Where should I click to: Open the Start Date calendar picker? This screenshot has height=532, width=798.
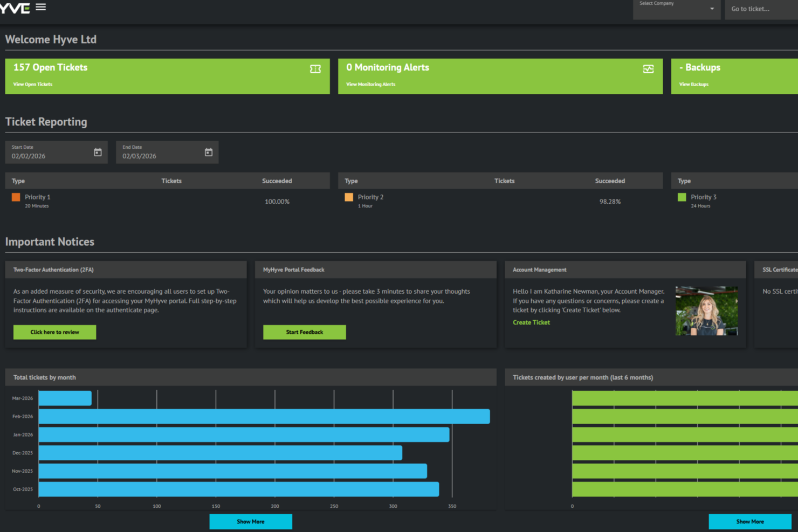[x=98, y=152]
